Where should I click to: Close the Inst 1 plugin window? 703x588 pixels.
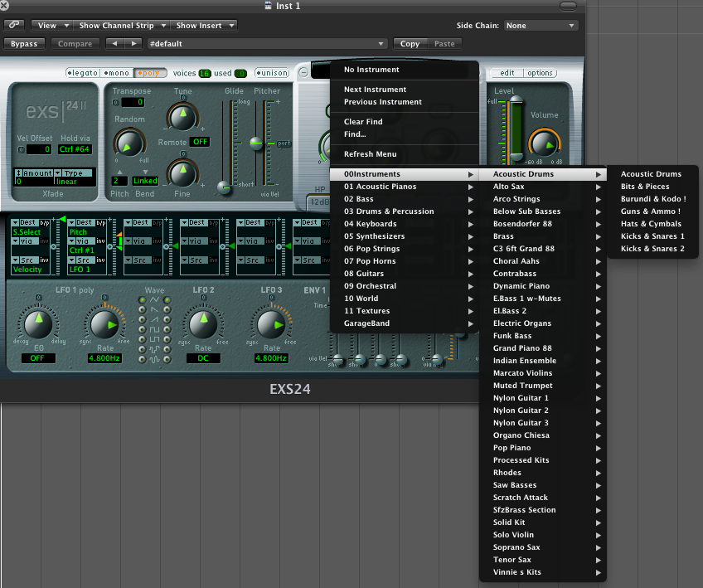click(4, 5)
